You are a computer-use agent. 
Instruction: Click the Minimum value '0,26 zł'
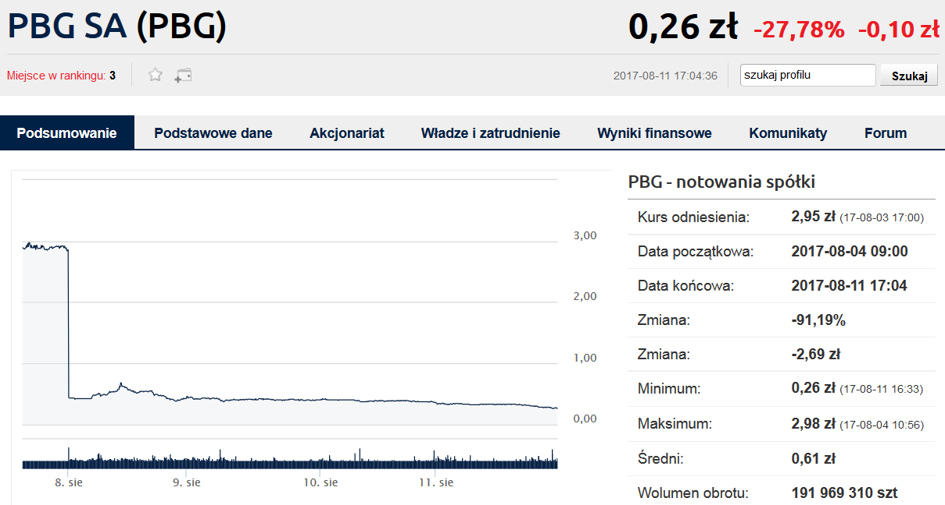[x=813, y=388]
